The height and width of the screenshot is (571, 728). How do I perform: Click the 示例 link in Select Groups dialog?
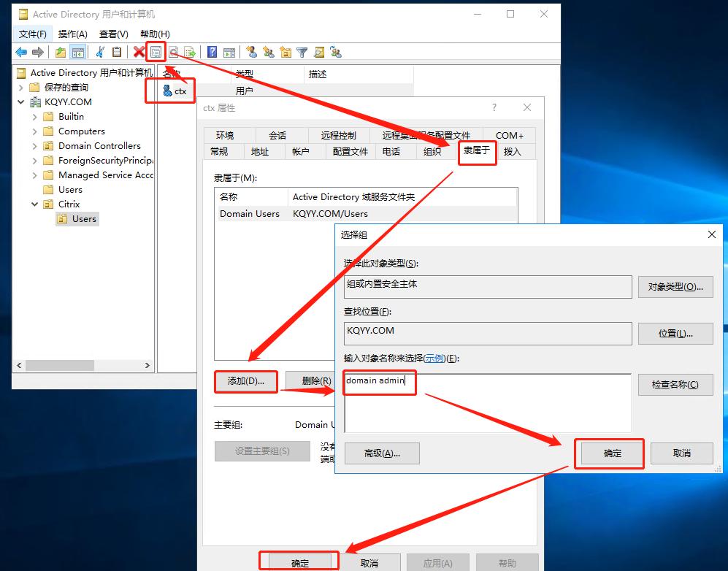[434, 359]
